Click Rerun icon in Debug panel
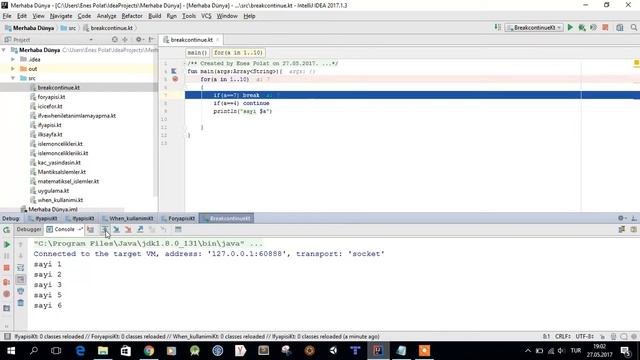This screenshot has height=360, width=640. point(7,230)
